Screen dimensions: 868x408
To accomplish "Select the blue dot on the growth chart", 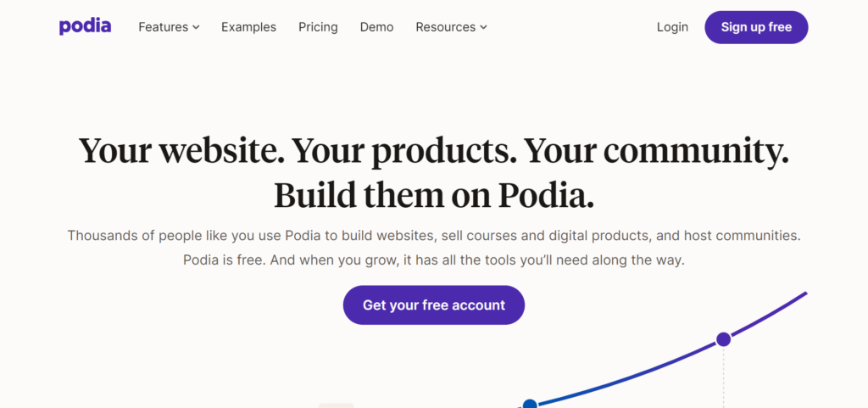I will [x=530, y=405].
